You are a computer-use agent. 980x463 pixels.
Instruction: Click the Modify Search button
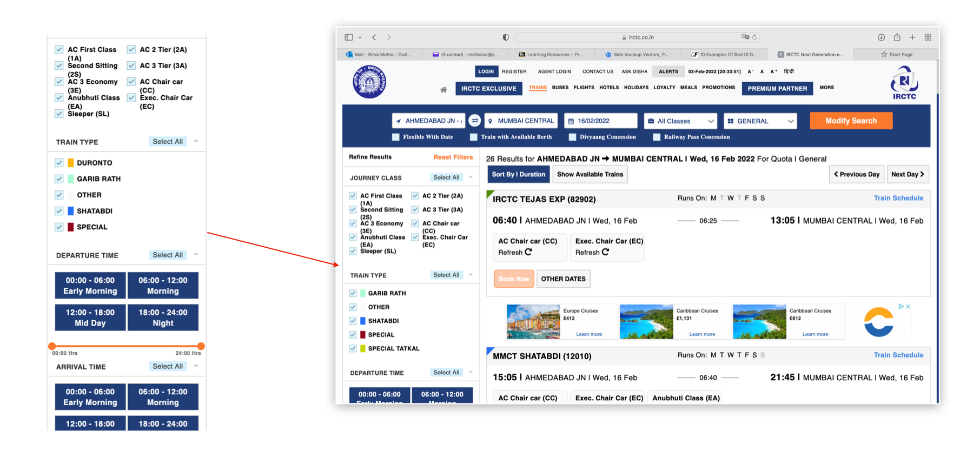click(851, 121)
